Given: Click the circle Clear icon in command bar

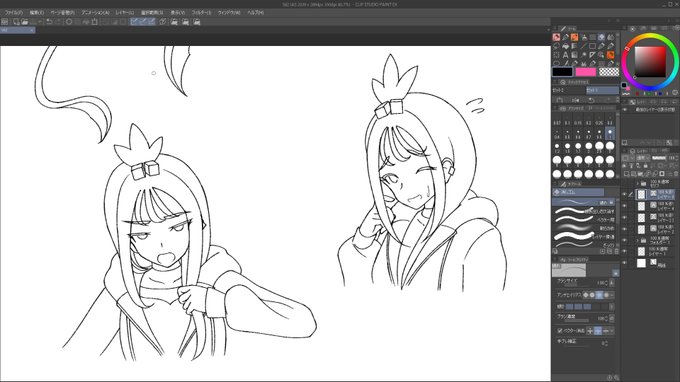Looking at the screenshot, I should (x=69, y=22).
